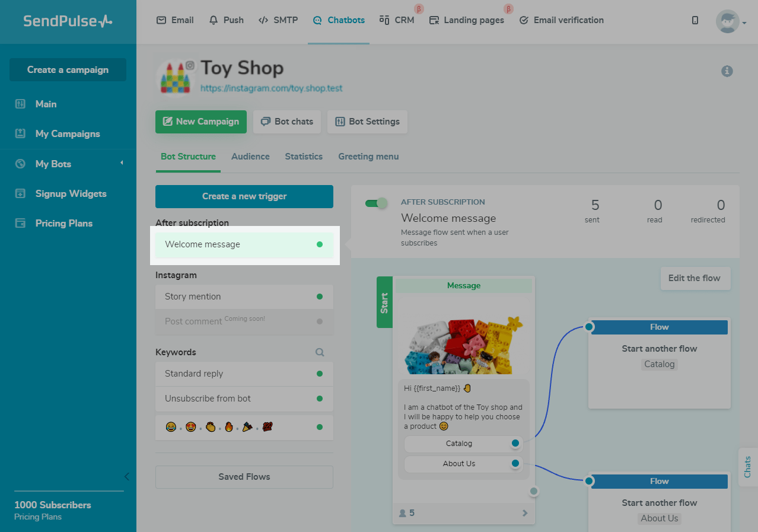Screen dimensions: 758x532
Task: Switch to Statistics tab
Action: (x=304, y=157)
